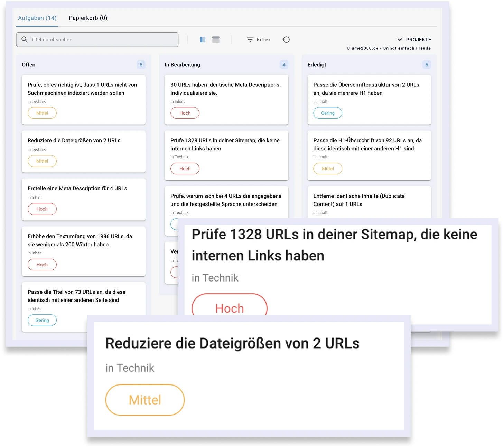The width and height of the screenshot is (504, 447).
Task: Open task 'Erstelle eine Meta Description für 4 URLs'
Action: pyautogui.click(x=77, y=188)
